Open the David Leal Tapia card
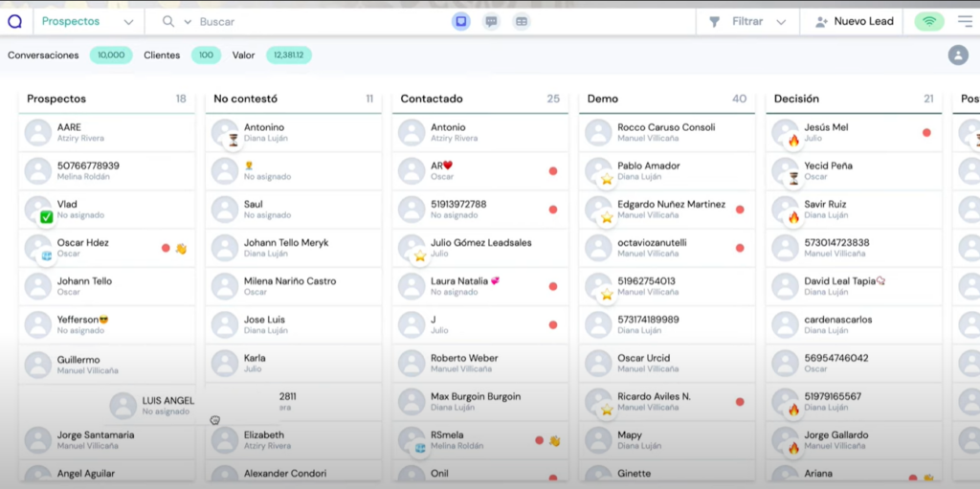This screenshot has width=980, height=489. [x=854, y=286]
